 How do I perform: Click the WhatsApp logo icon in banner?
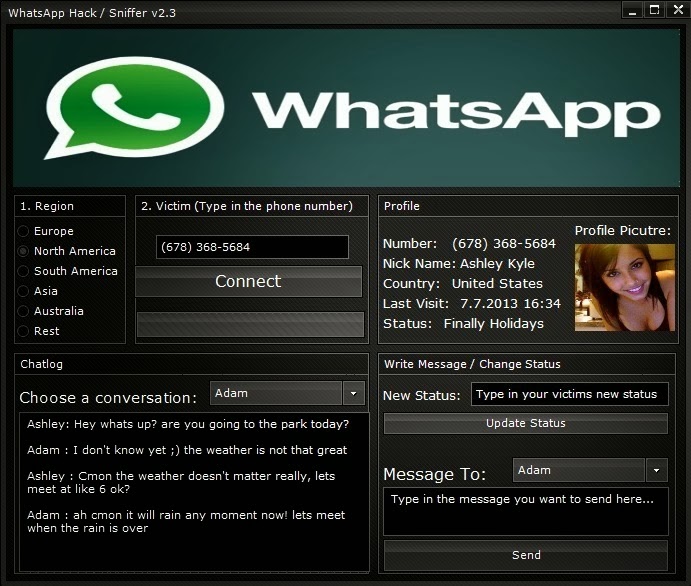click(134, 108)
